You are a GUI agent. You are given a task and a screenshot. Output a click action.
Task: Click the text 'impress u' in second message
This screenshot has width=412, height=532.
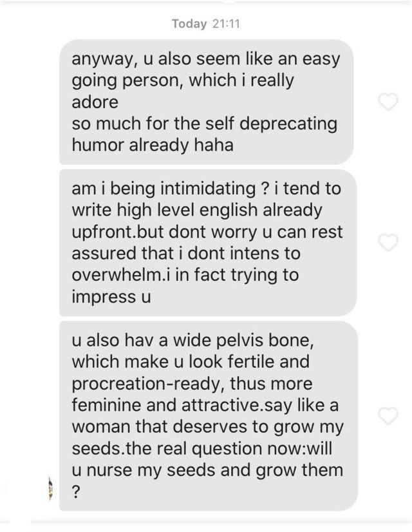pyautogui.click(x=111, y=296)
